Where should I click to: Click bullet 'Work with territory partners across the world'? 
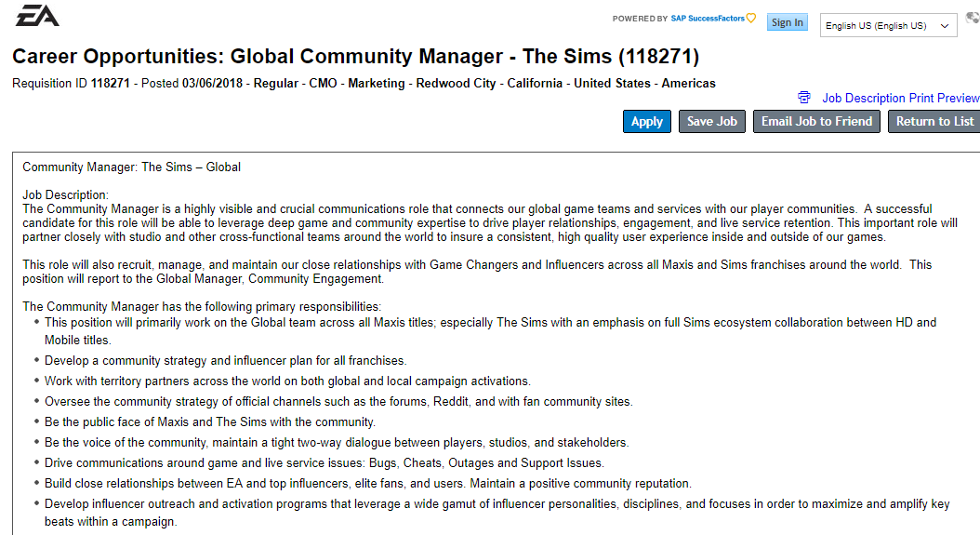[x=287, y=381]
